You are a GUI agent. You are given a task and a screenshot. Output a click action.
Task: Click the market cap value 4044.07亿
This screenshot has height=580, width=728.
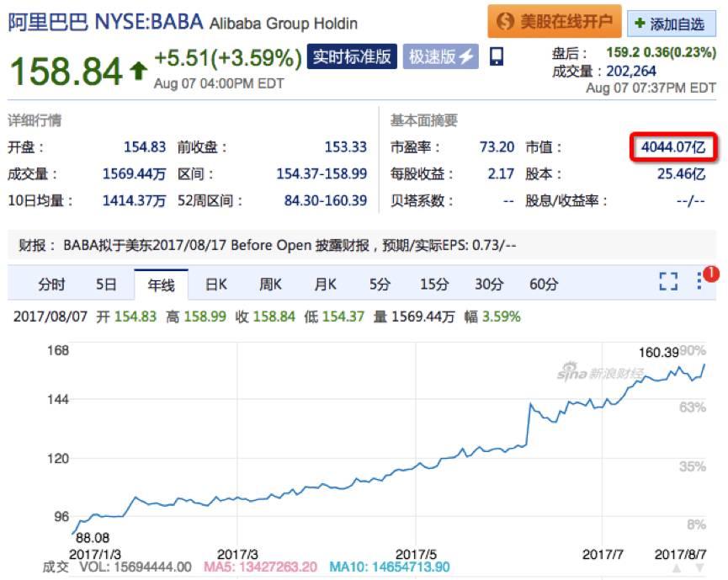(673, 147)
